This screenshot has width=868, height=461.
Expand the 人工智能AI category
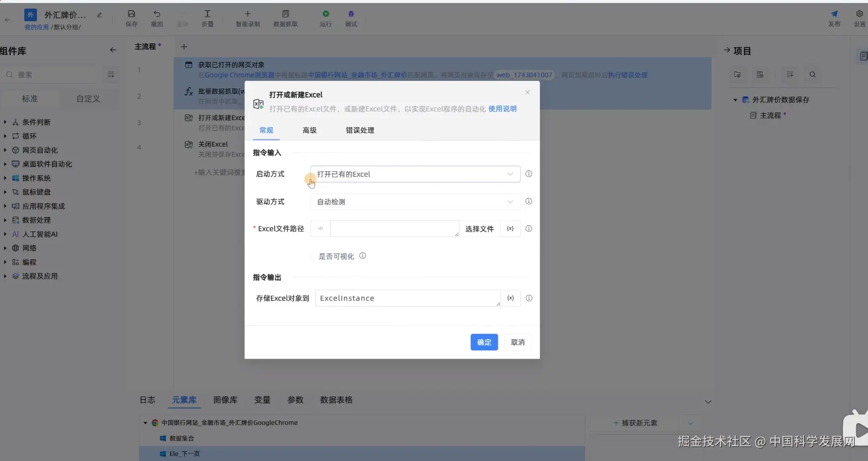tap(5, 234)
